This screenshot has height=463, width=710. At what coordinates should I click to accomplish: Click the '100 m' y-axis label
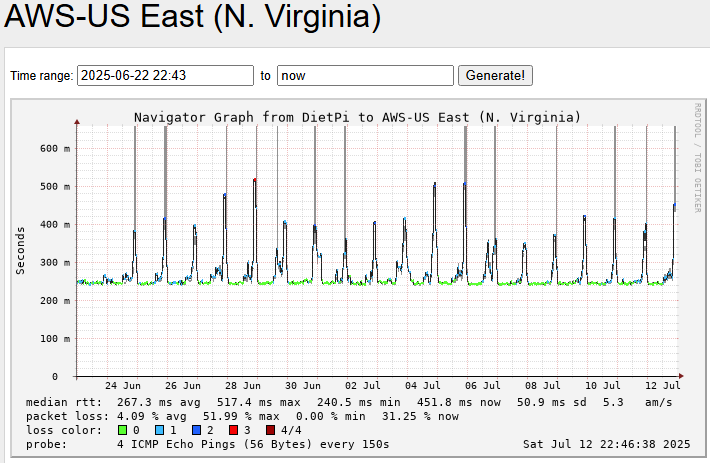tap(55, 339)
